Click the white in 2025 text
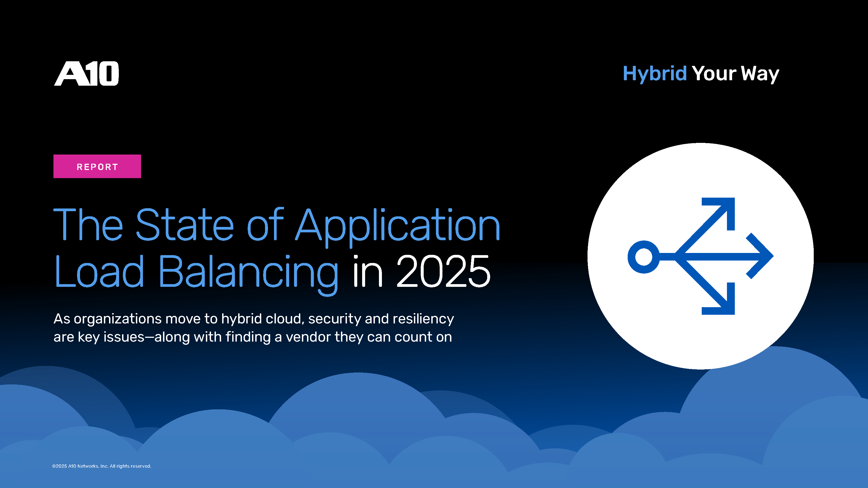 (421, 271)
